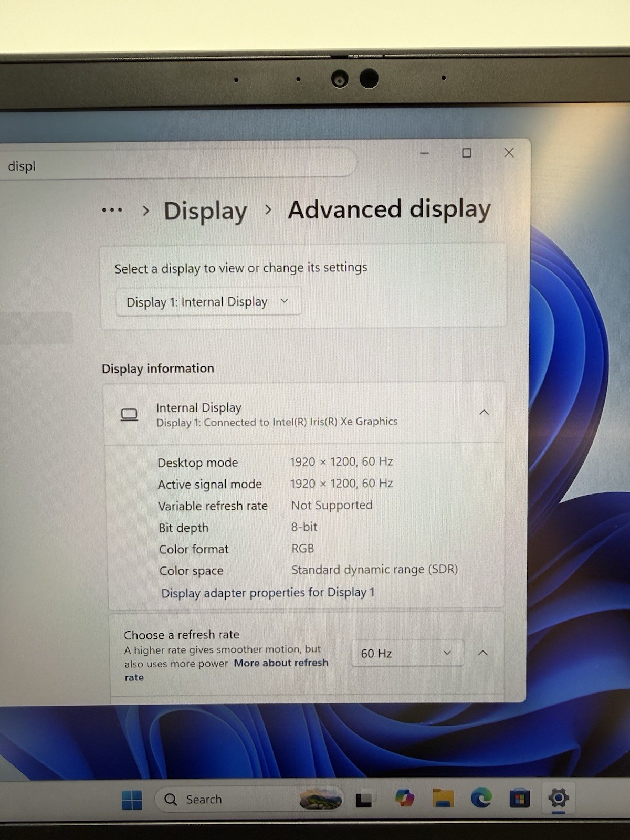Launch Microsoft Edge from the taskbar
The image size is (630, 840).
481,798
